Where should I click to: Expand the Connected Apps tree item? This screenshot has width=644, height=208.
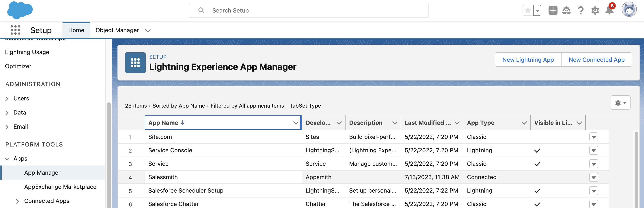coord(17,201)
